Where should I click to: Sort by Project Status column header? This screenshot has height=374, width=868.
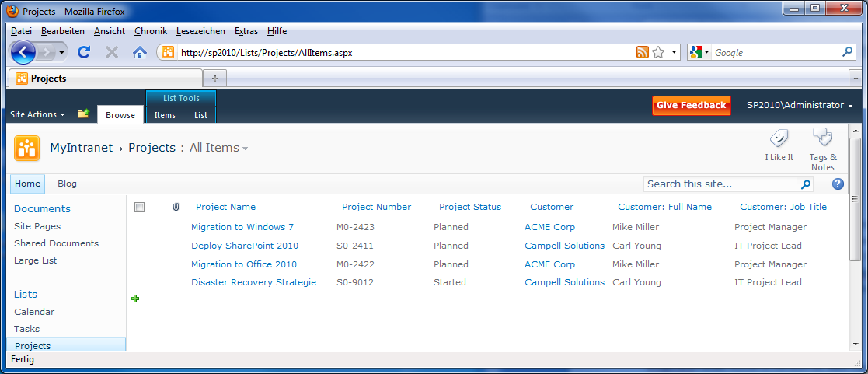tap(470, 207)
